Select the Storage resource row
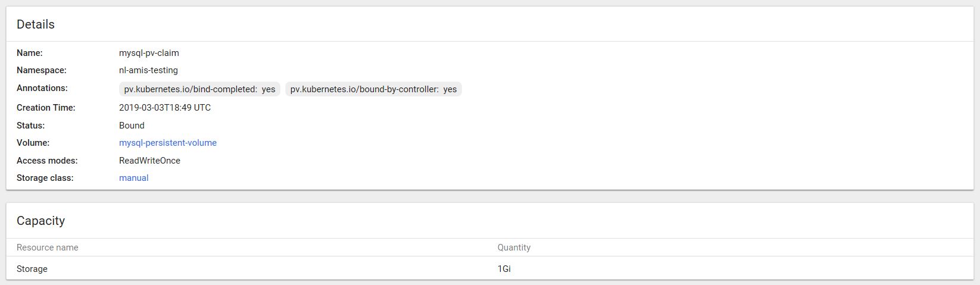 [32, 269]
